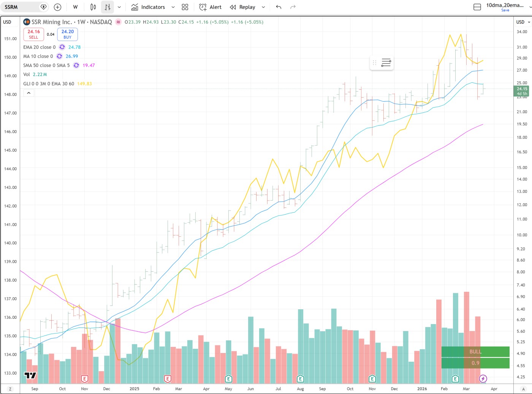This screenshot has width=532, height=394.
Task: Open the indicator templates grid icon
Action: click(185, 7)
